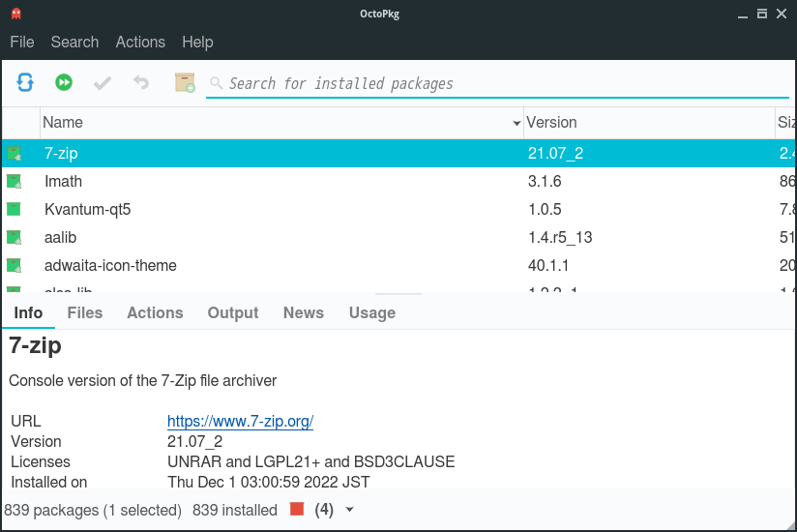Expand the status bar dropdown arrow
The width and height of the screenshot is (797, 532).
(x=349, y=509)
